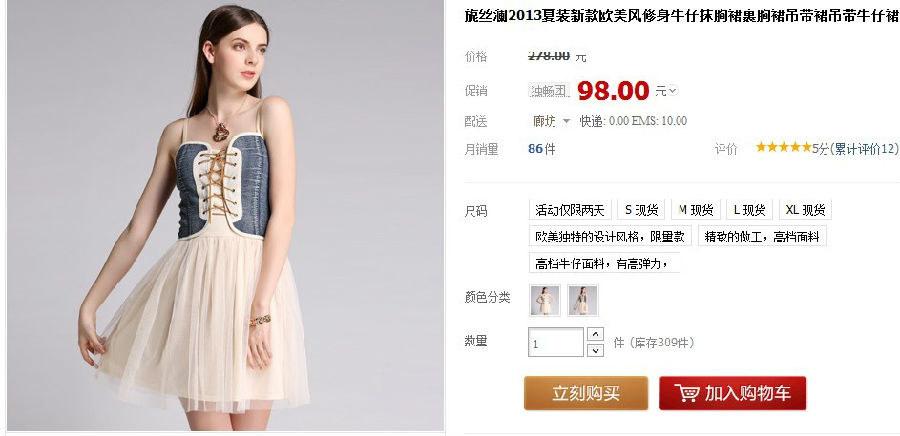Expand the promotion price chevron
The image size is (900, 436).
click(x=673, y=91)
